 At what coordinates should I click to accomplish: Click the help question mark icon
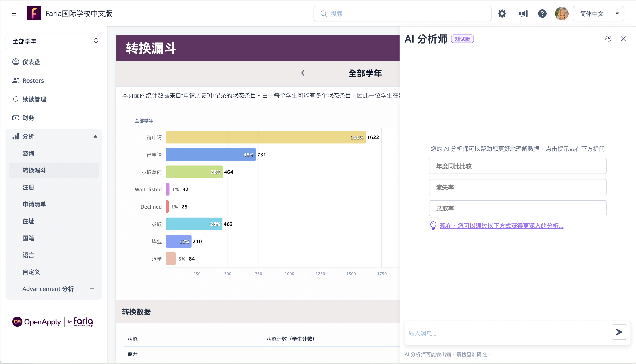[542, 14]
